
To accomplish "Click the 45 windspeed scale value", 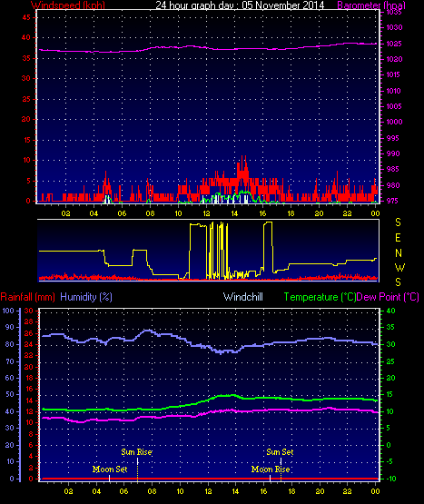I will click(26, 17).
